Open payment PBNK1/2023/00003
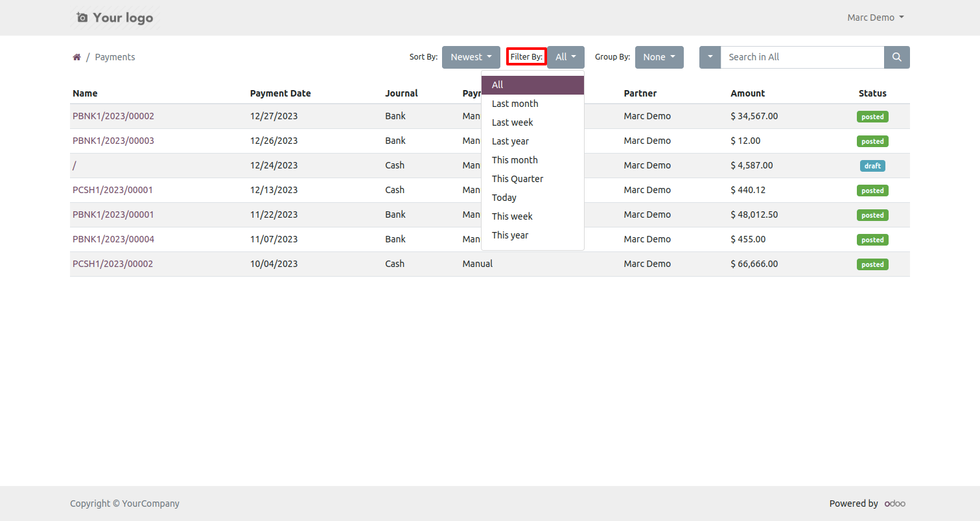This screenshot has width=980, height=521. click(113, 141)
